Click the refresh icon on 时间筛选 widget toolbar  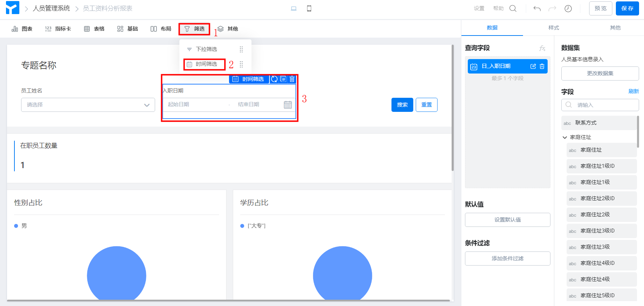(274, 79)
